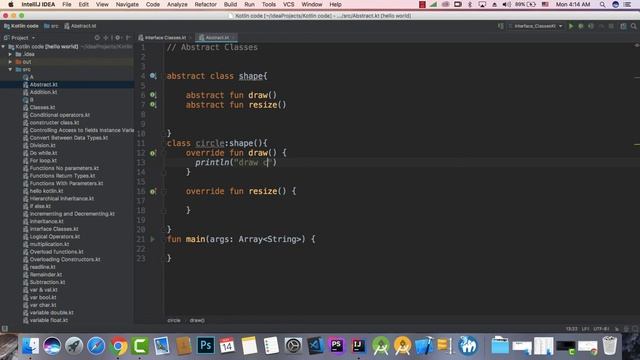Click the gutter override icon on line 4
This screenshot has width=640, height=360.
pyautogui.click(x=153, y=76)
